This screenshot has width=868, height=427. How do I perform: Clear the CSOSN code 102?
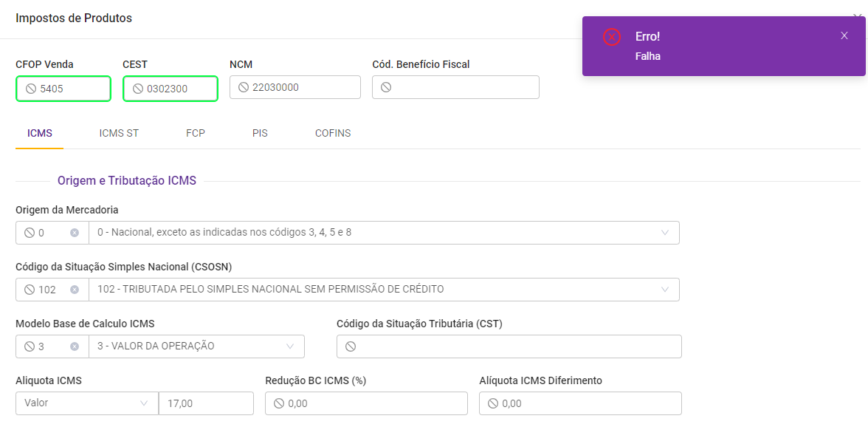(75, 290)
